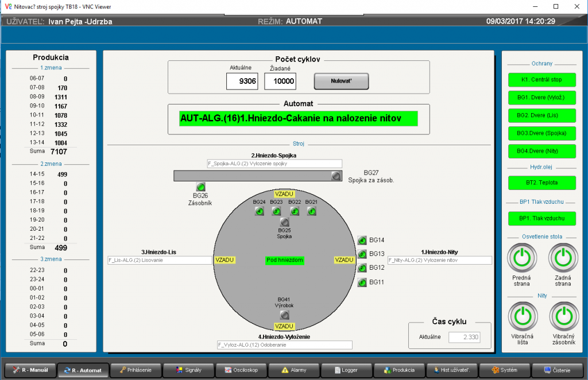Click the BG27 Spojka za zásob. indicator
Viewport: 588px width, 380px height.
pyautogui.click(x=336, y=176)
